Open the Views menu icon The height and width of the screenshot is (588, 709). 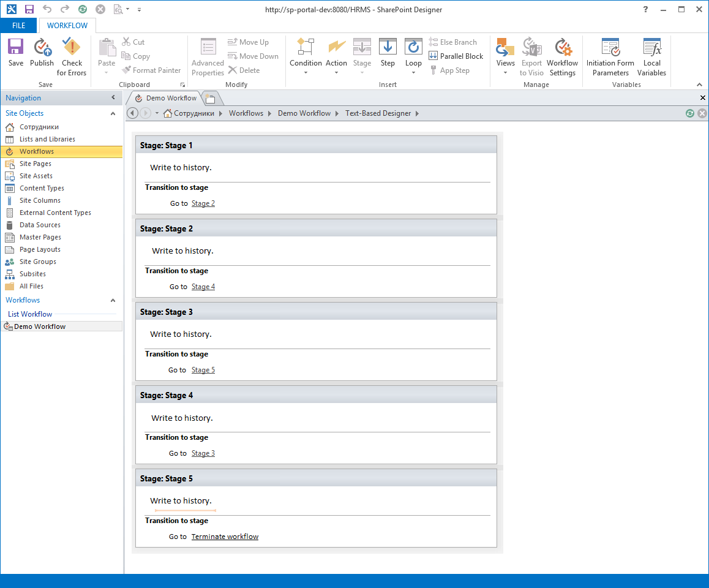pos(506,47)
